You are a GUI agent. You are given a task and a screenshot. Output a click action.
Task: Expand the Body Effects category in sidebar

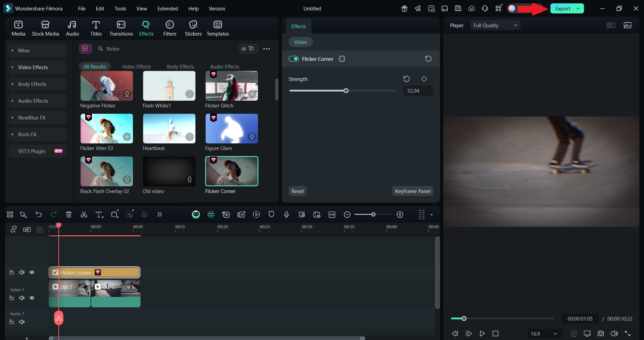tap(32, 84)
